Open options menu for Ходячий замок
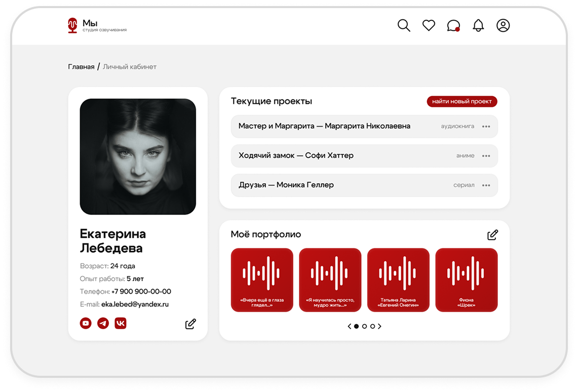The width and height of the screenshot is (578, 392). pyautogui.click(x=486, y=156)
